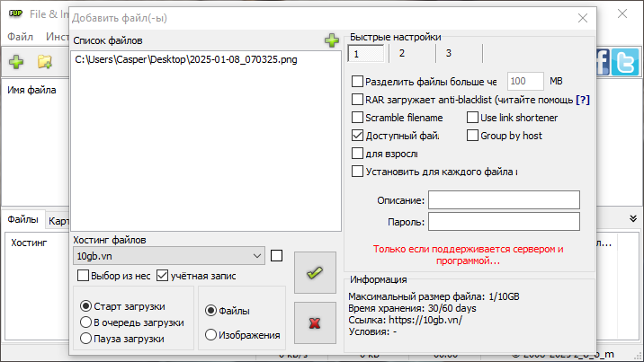
Task: Enable RAR загружает anti-blacklist checkbox
Action: point(357,99)
